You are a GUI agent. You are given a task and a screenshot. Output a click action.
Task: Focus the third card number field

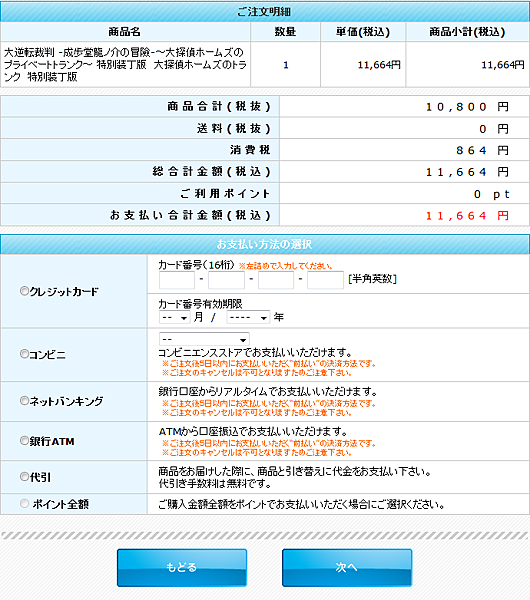pos(276,280)
